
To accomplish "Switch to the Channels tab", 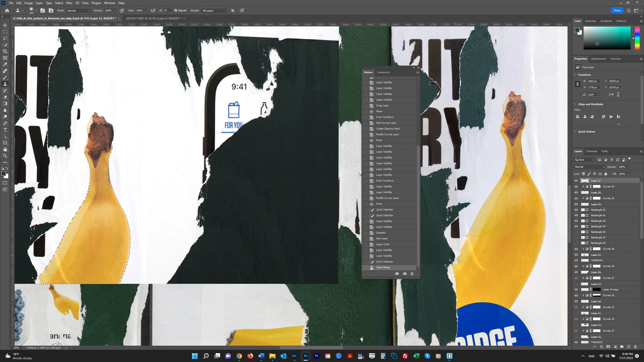I will 591,151.
